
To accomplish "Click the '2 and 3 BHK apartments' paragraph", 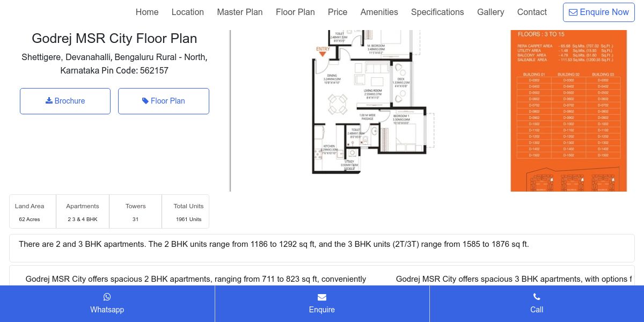I will pyautogui.click(x=274, y=244).
